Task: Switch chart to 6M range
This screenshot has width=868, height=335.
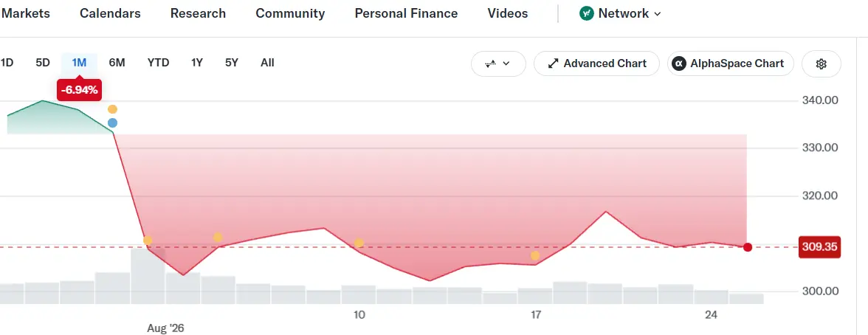Action: tap(117, 63)
